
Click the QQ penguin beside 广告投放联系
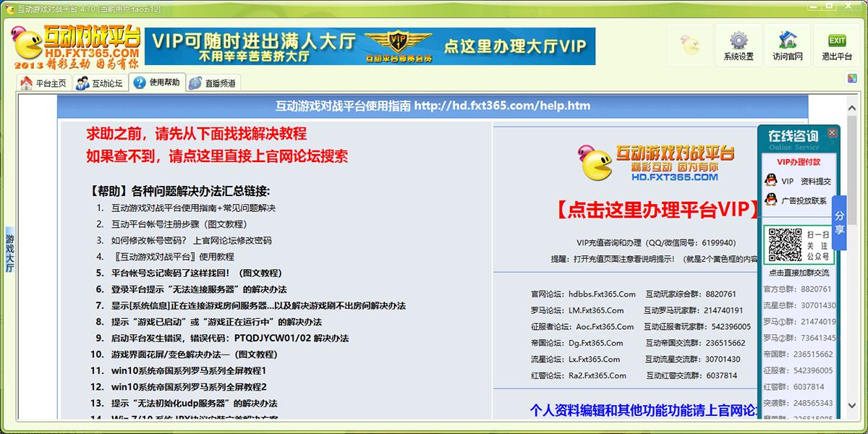771,200
